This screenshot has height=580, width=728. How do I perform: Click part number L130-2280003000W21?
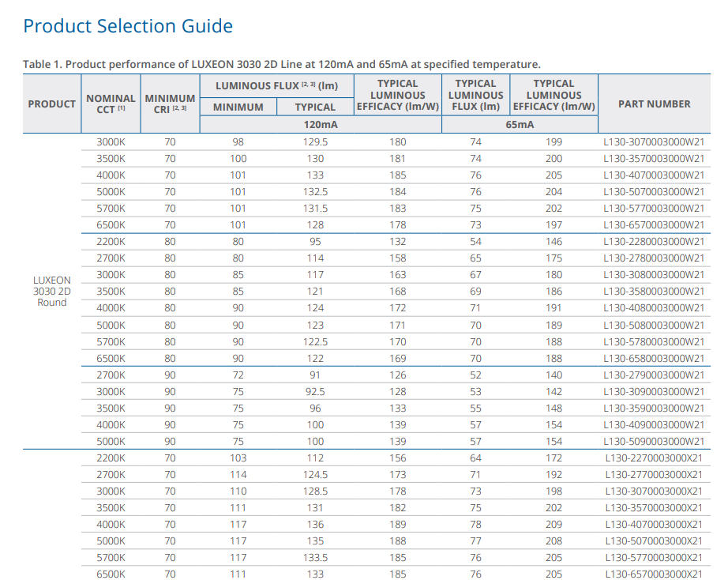click(654, 242)
